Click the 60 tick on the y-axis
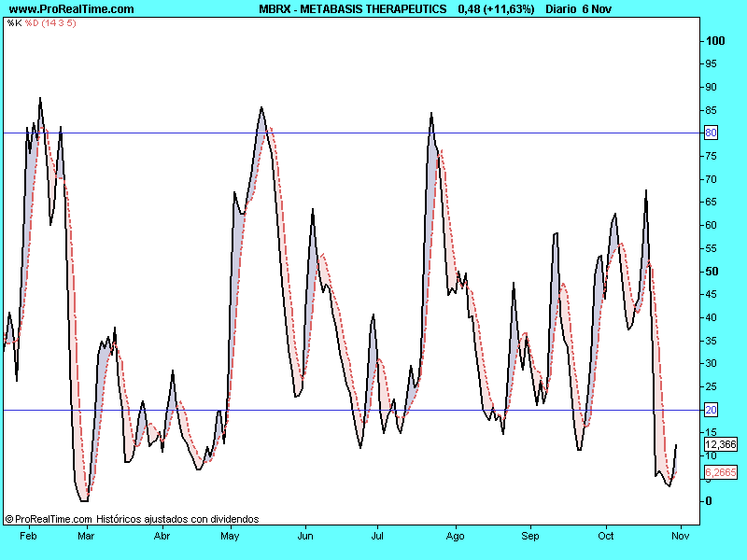This screenshot has width=747, height=560. [x=711, y=225]
